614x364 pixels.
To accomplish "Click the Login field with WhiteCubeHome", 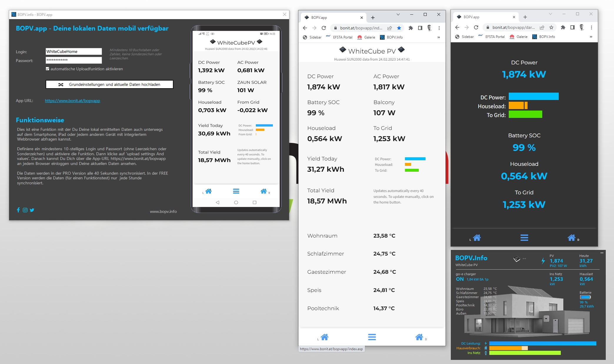I will pos(74,51).
